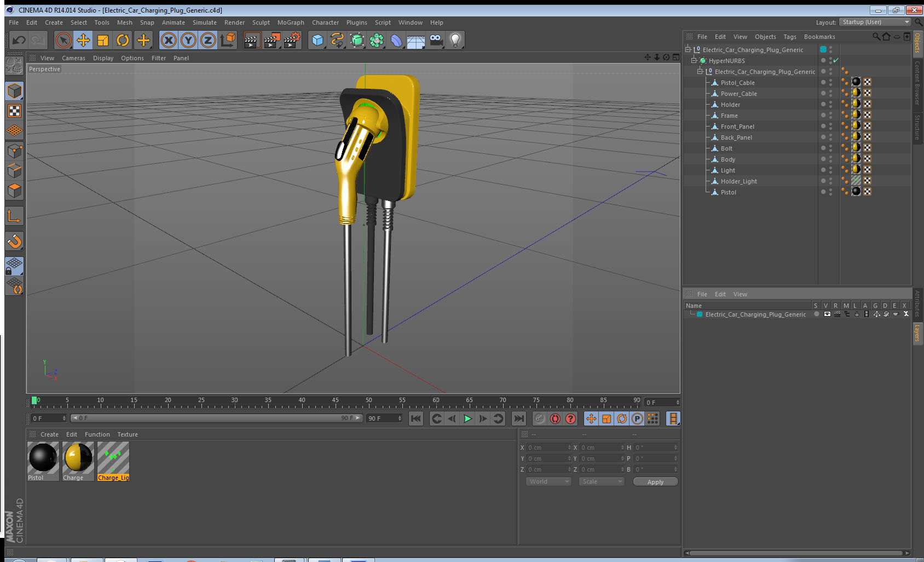Render to Picture Viewer
This screenshot has width=924, height=562.
pyautogui.click(x=272, y=40)
